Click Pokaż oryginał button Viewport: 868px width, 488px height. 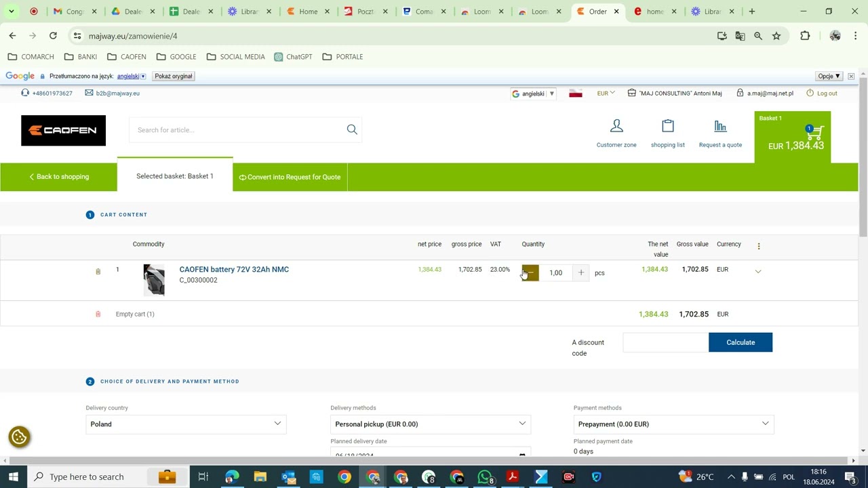click(x=174, y=76)
